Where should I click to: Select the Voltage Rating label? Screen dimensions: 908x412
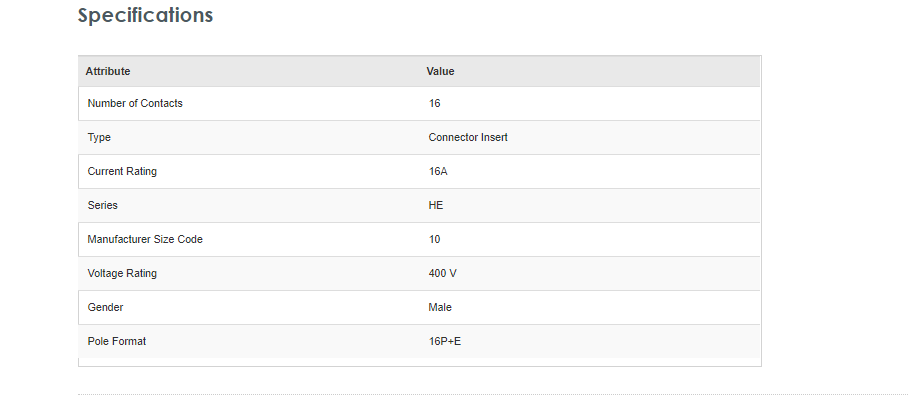(x=122, y=273)
